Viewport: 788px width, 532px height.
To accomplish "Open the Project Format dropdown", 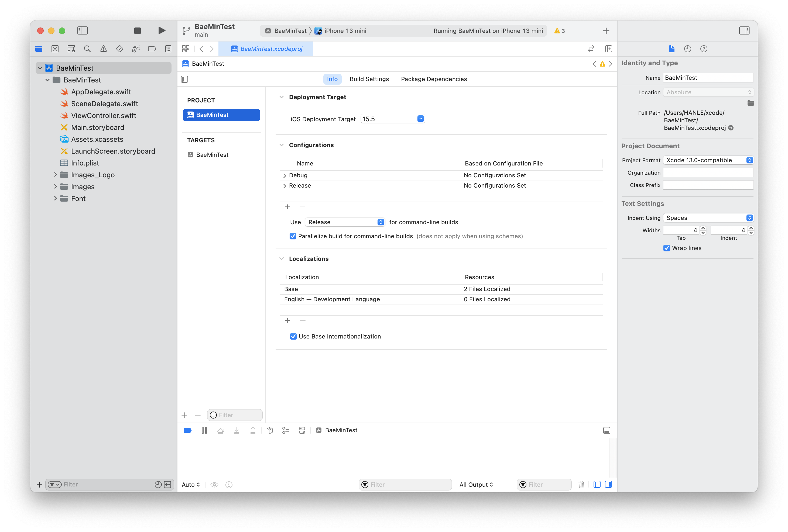I will tap(708, 160).
